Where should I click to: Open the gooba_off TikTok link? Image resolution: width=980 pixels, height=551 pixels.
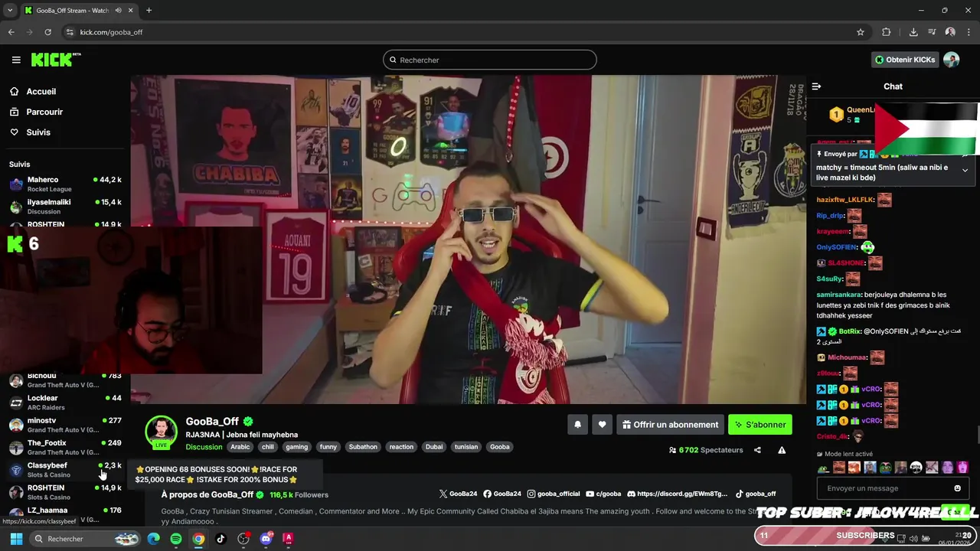tap(756, 494)
